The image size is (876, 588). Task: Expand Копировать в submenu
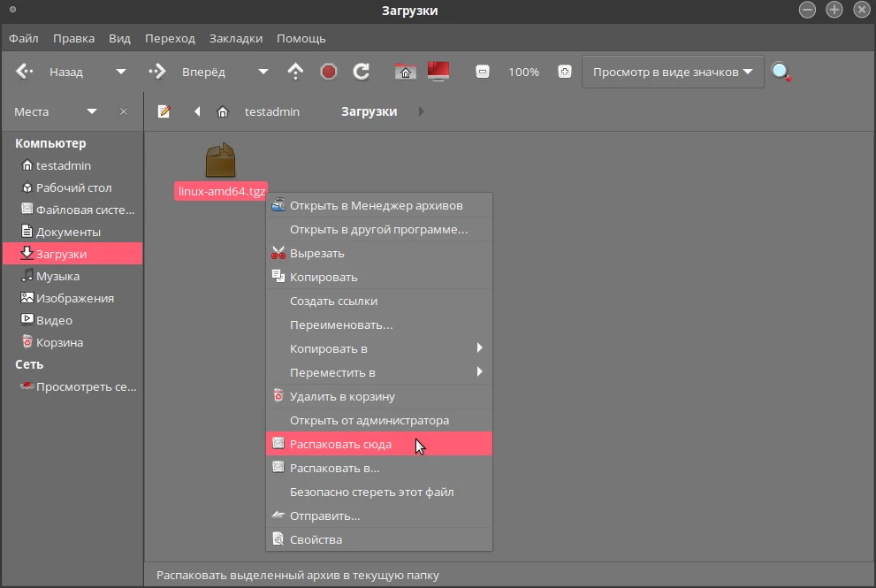click(x=479, y=348)
